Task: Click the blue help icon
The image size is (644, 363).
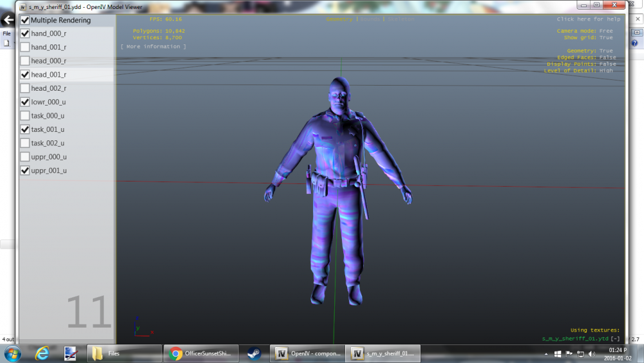Action: (x=634, y=43)
